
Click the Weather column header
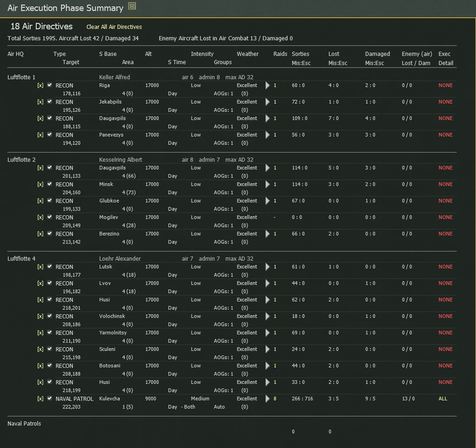[x=248, y=54]
